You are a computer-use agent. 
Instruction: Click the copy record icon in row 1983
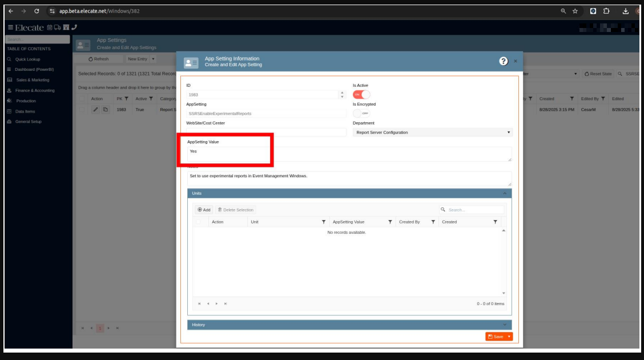coord(105,110)
